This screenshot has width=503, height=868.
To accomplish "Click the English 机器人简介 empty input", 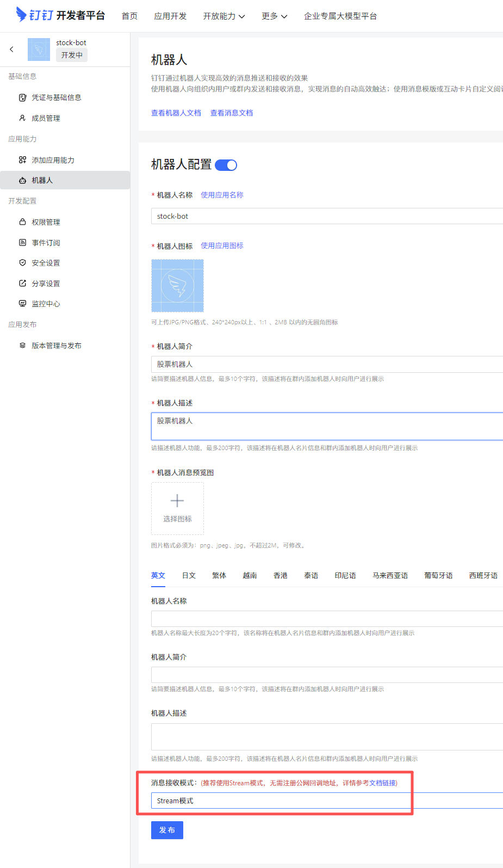I will [x=327, y=675].
